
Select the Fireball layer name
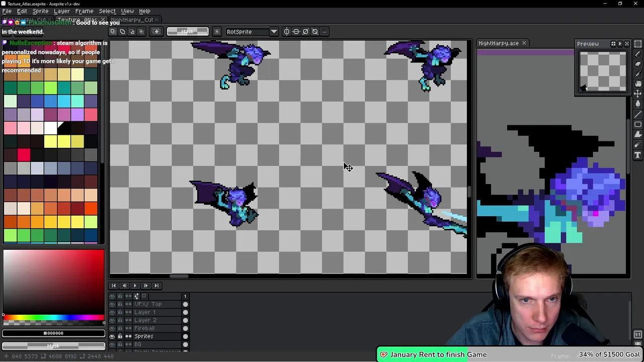144,328
